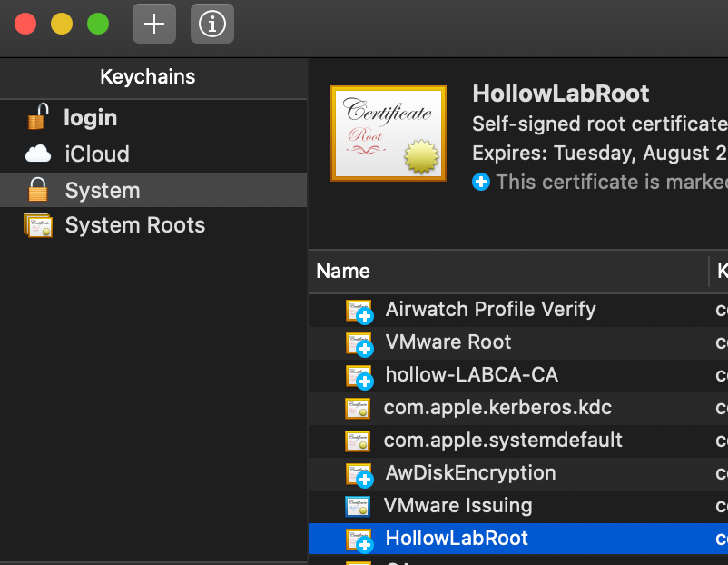Screen dimensions: 728x565
Task: Click the VMware Issuing certificate icon
Action: tap(358, 506)
